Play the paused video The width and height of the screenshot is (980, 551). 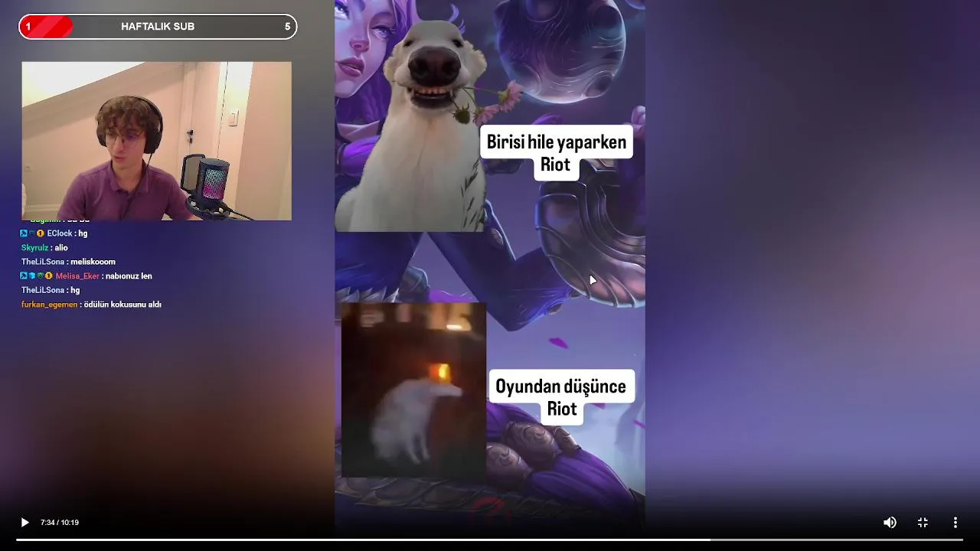pos(24,523)
